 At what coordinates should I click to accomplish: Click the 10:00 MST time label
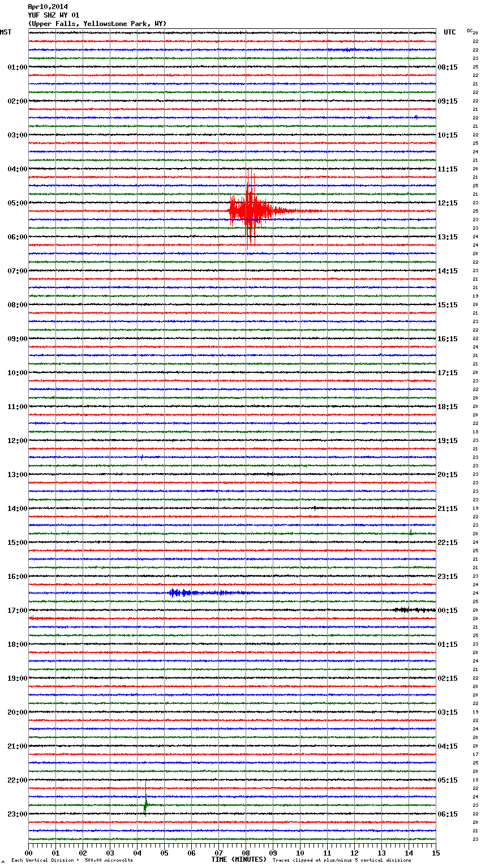point(17,373)
